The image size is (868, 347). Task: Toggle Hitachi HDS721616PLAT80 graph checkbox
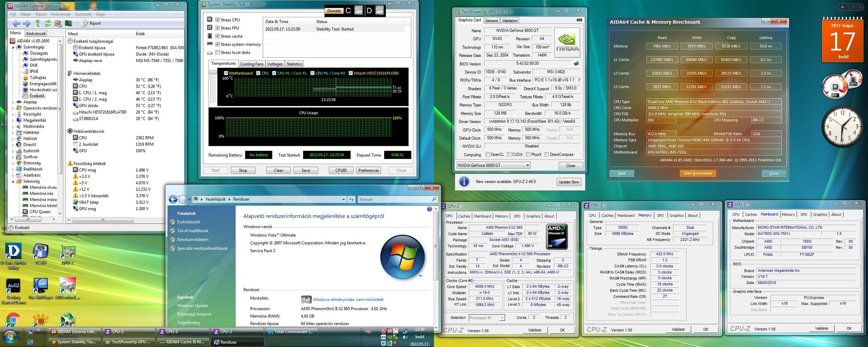pos(350,73)
